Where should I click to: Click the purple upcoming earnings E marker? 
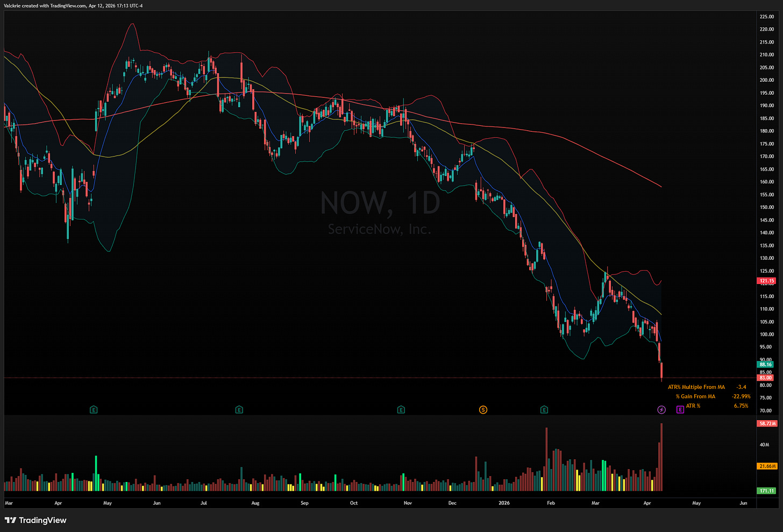point(680,410)
